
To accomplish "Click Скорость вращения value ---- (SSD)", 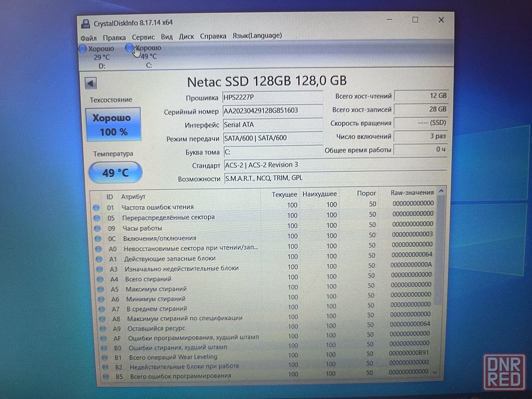I will point(421,122).
